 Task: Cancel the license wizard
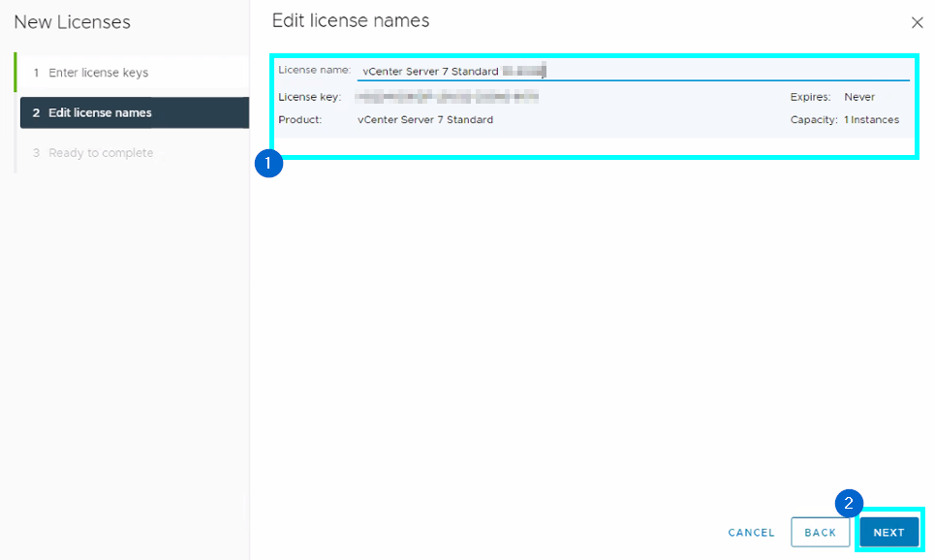coord(751,533)
